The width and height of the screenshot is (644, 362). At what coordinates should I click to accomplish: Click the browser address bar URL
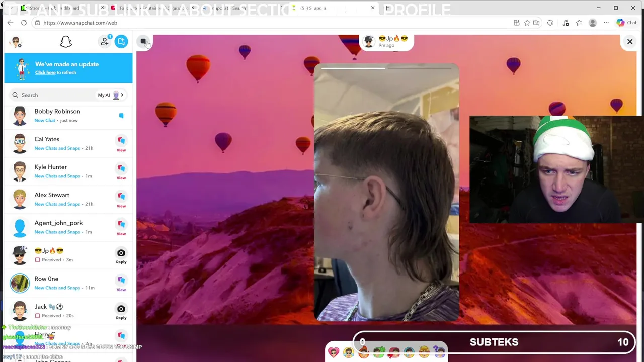[x=80, y=23]
